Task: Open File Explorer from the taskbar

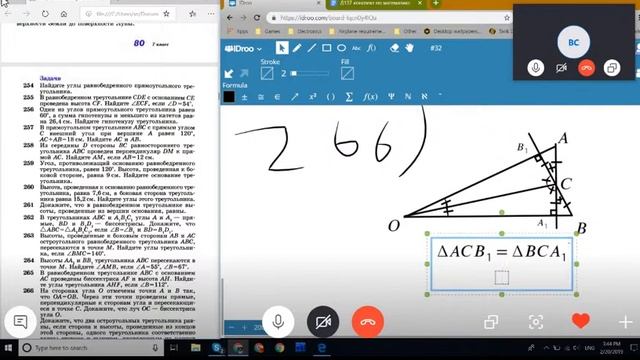Action: 196,348
